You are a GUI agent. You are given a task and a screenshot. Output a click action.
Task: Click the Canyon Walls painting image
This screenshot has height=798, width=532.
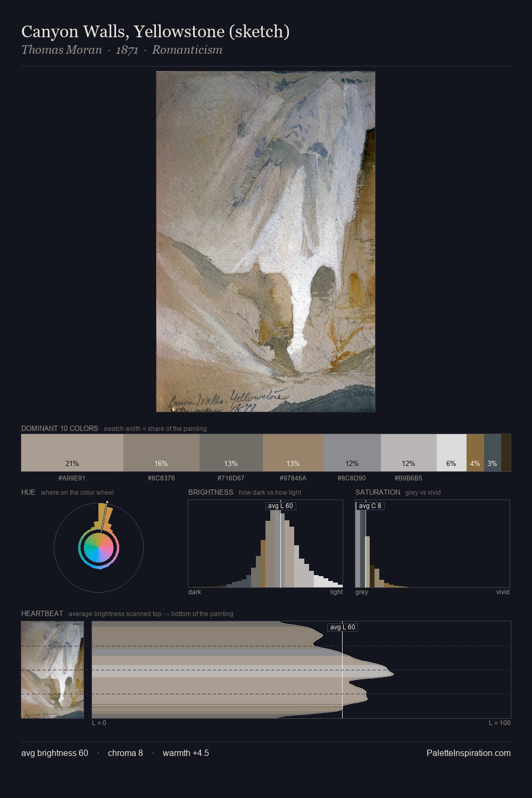tap(265, 242)
